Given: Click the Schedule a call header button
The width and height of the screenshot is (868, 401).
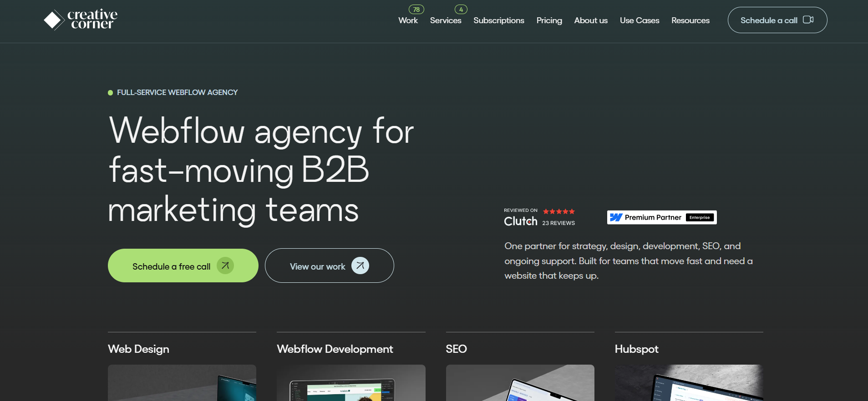Looking at the screenshot, I should (777, 20).
